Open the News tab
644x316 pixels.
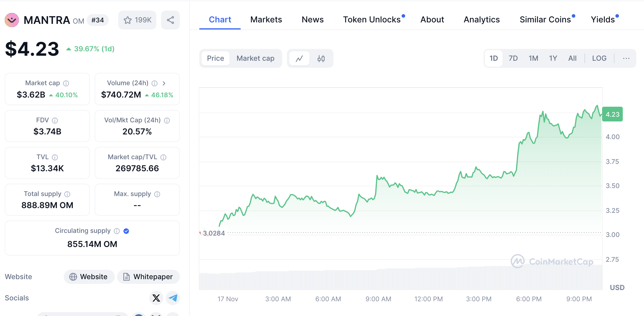(313, 20)
